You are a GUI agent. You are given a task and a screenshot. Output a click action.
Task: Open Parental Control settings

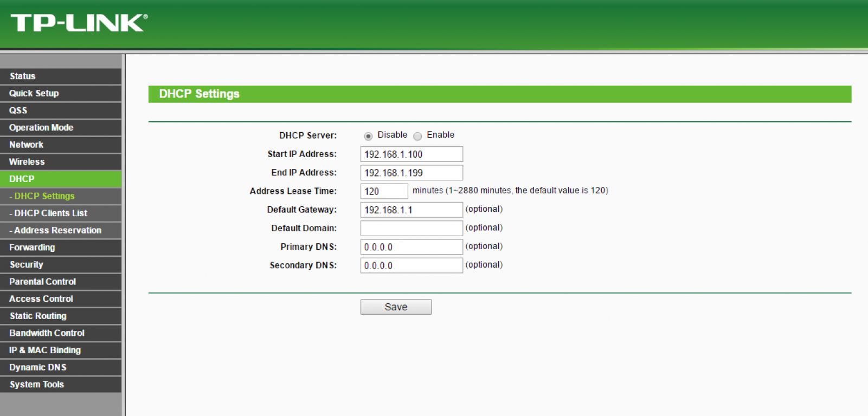click(61, 282)
